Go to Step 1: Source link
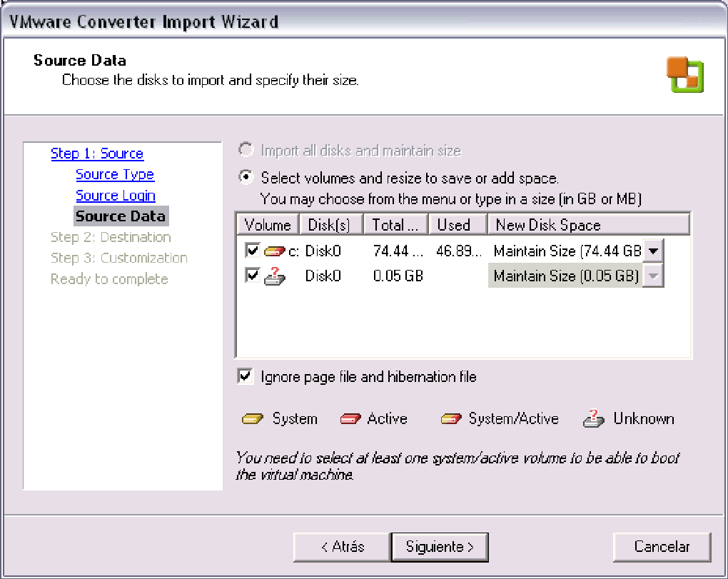This screenshot has width=728, height=579. pos(97,153)
